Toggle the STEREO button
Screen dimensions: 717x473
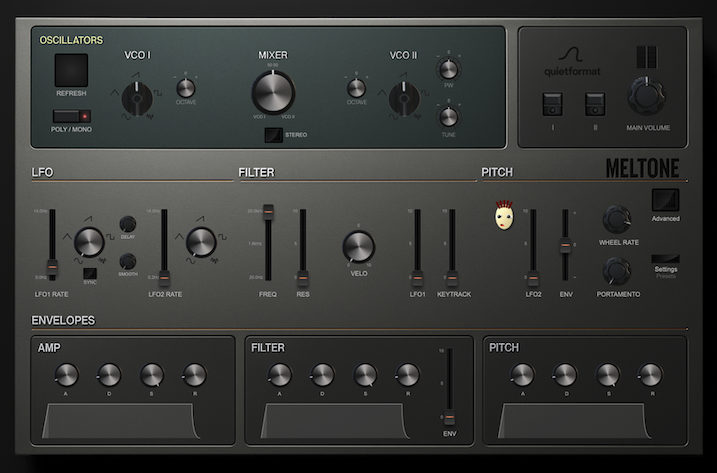[273, 135]
